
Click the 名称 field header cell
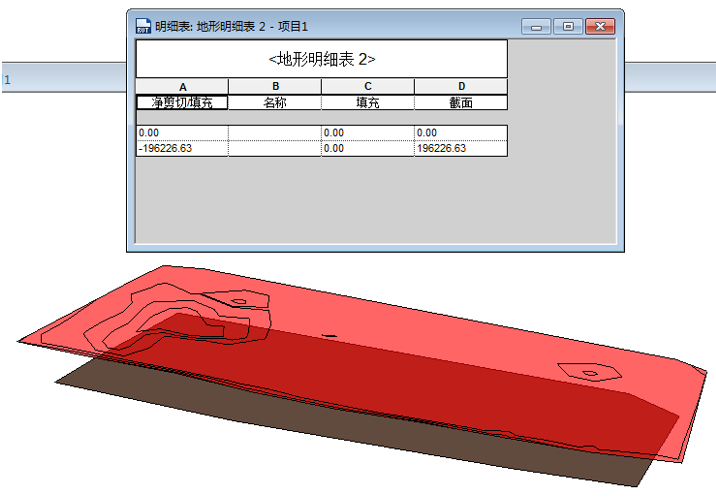[275, 103]
